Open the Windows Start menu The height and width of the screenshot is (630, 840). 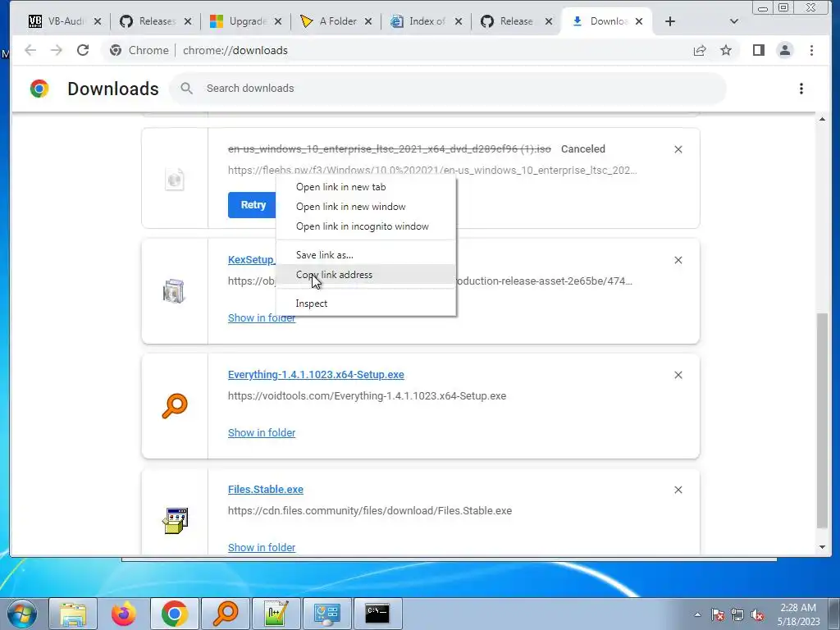tap(22, 614)
